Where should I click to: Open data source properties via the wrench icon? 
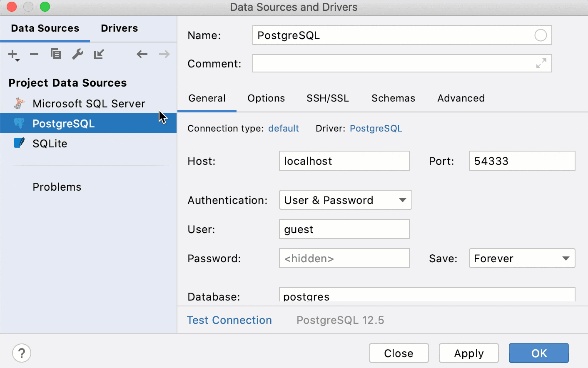coord(78,54)
